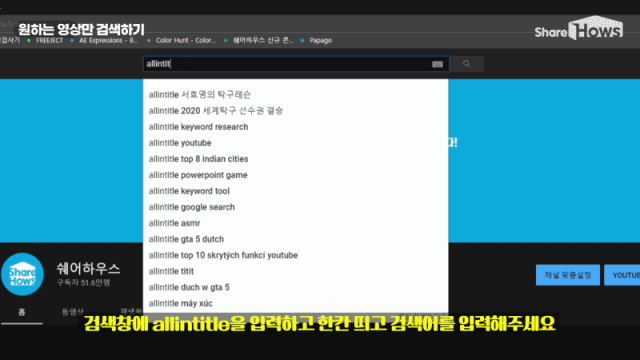
Task: Open the Papago bookmark
Action: (x=316, y=40)
